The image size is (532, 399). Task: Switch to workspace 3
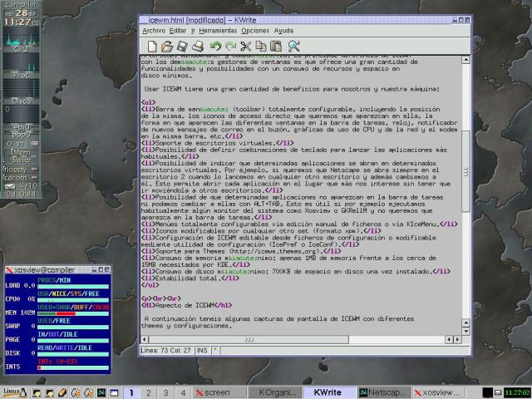click(165, 393)
